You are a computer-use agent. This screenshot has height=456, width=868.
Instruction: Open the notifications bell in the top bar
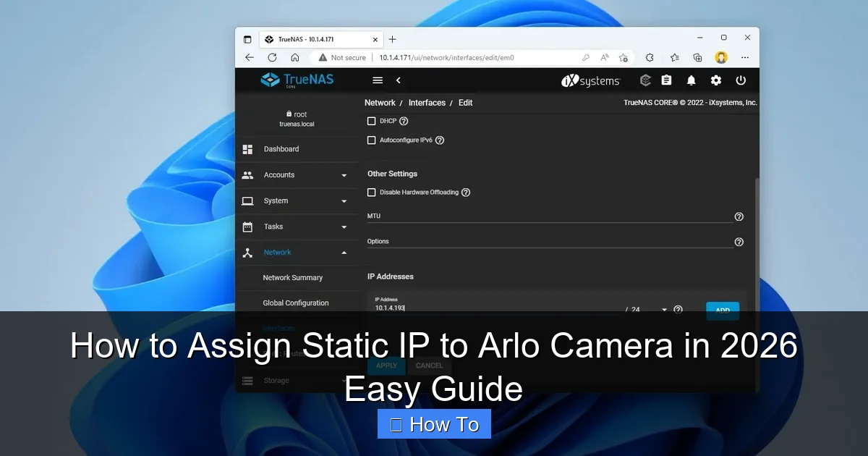click(x=691, y=80)
